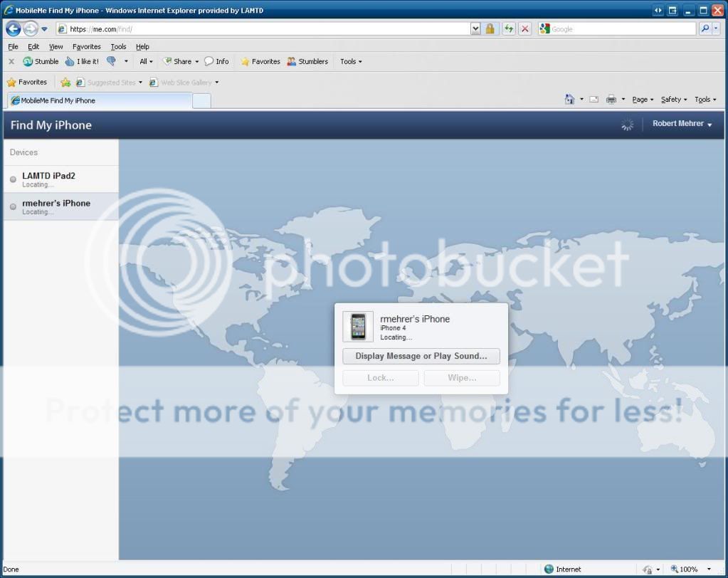
Task: Click the StumbleUpon thumbs-down icon
Action: click(112, 61)
